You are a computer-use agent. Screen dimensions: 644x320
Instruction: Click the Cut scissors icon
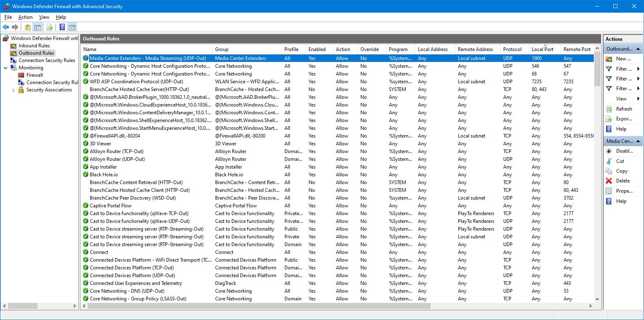click(609, 161)
